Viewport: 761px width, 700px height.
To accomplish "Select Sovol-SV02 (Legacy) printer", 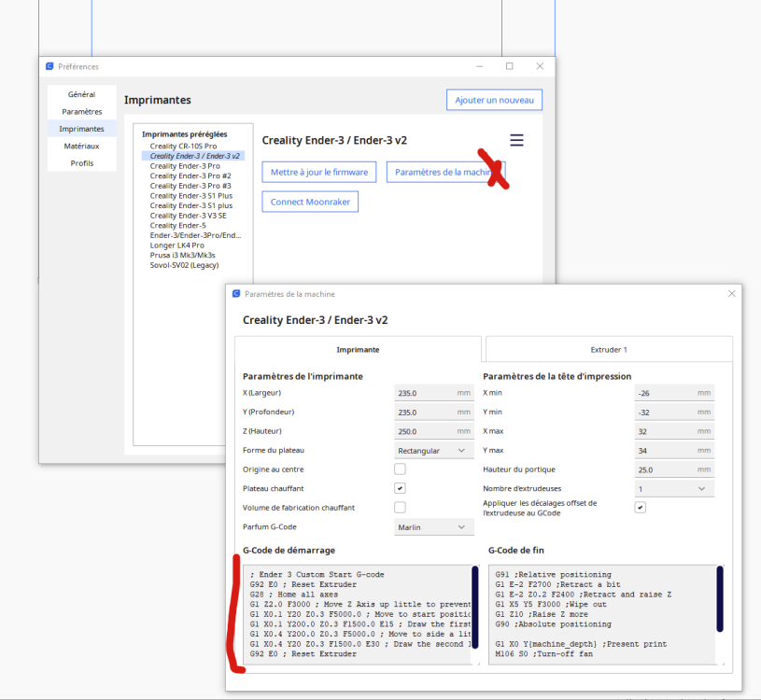I will point(185,265).
